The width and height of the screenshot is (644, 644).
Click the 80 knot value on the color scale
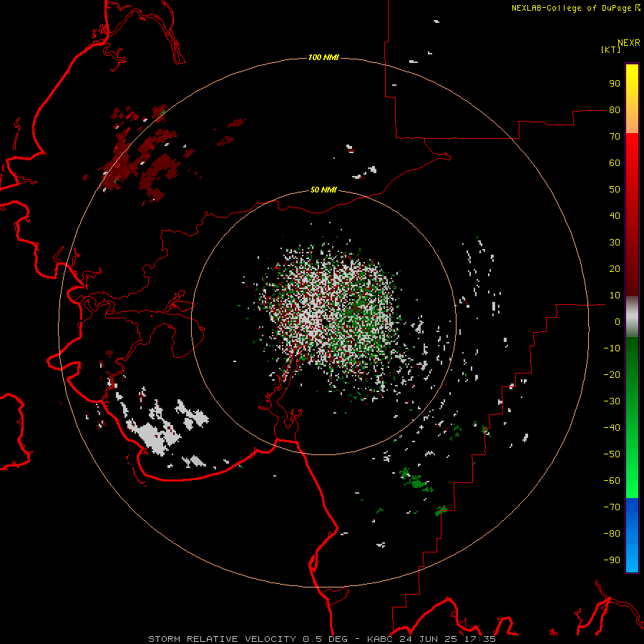(615, 110)
